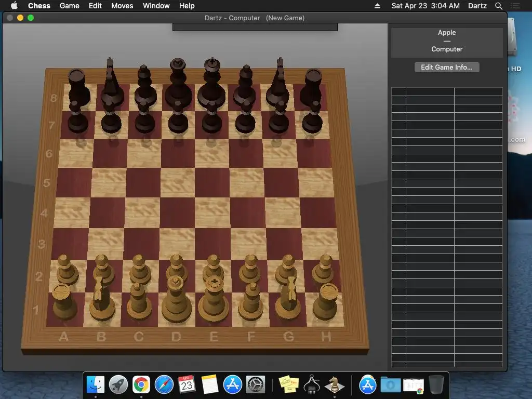This screenshot has width=532, height=399.
Task: Select the white rook on H1
Action: point(326,302)
